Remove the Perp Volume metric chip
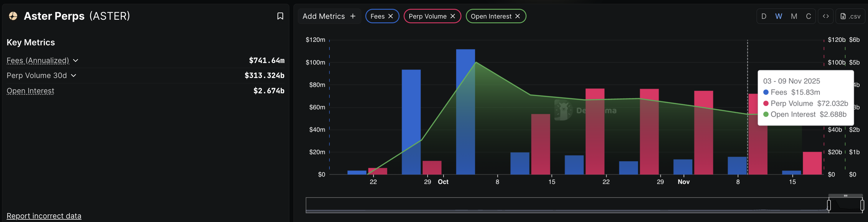The image size is (868, 222). pyautogui.click(x=453, y=16)
